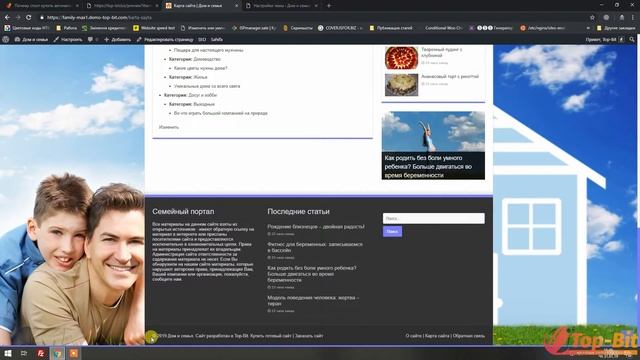
Task: Open category link 'Домоводство'
Action: pos(207,59)
